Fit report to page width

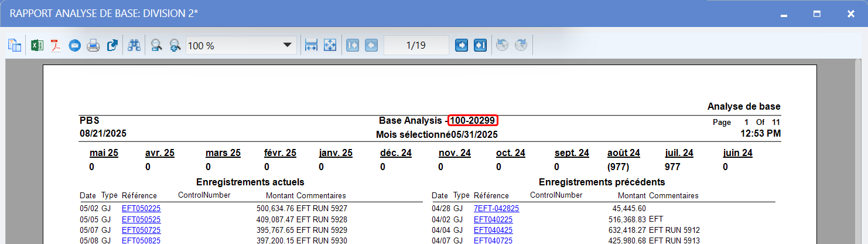click(311, 46)
